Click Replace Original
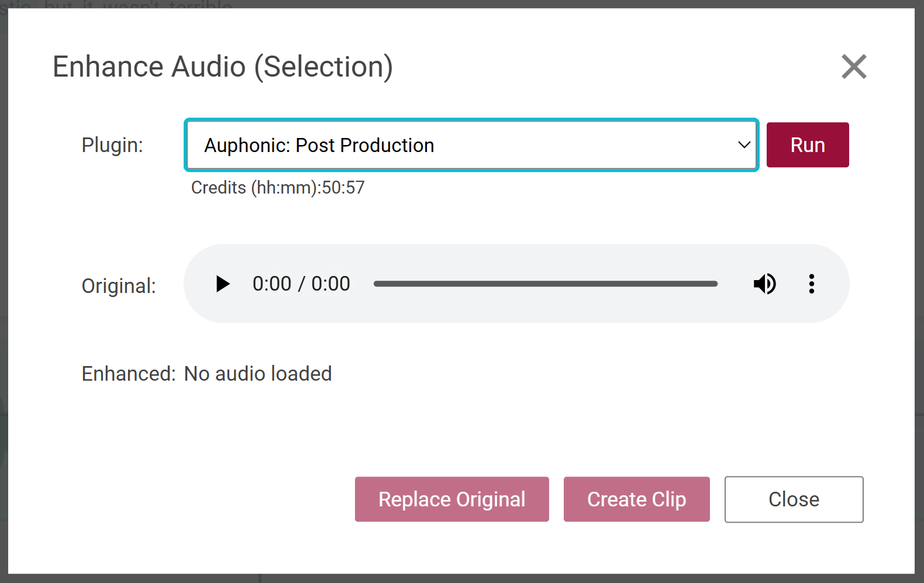 click(451, 499)
